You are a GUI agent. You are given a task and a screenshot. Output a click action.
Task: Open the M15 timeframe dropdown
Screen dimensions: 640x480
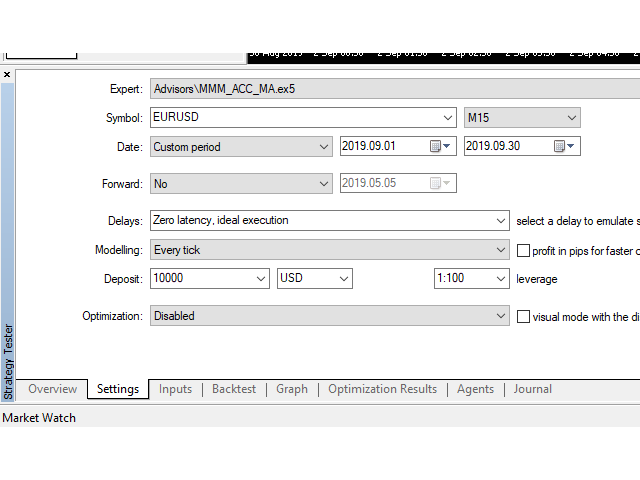click(x=571, y=118)
